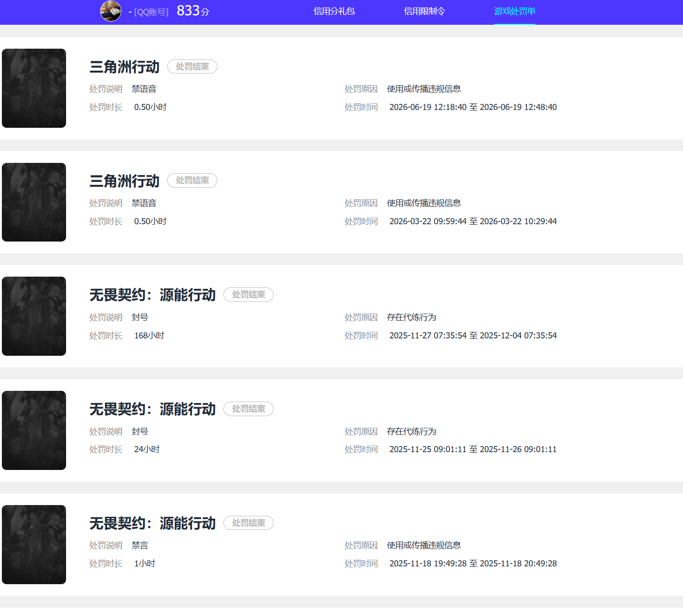Viewport: 683px width, 616px height.
Task: Click the "24小时" punishment duration
Action: 147,449
